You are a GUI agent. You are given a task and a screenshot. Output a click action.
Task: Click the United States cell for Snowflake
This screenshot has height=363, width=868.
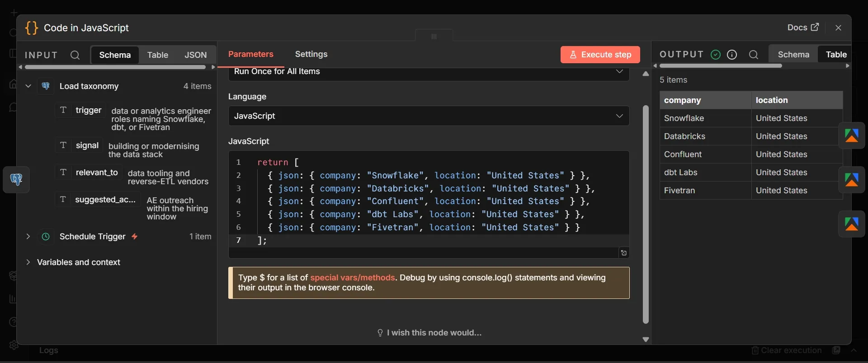[x=797, y=118]
